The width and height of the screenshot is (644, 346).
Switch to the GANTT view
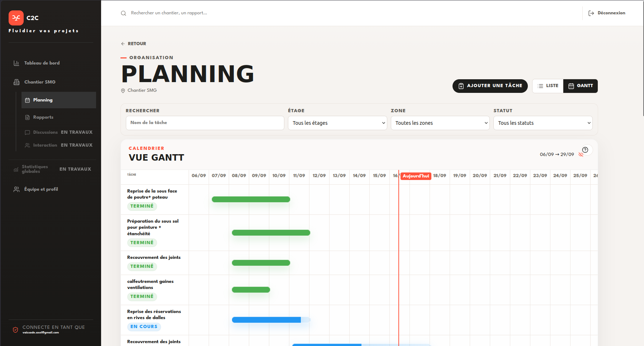pos(581,86)
